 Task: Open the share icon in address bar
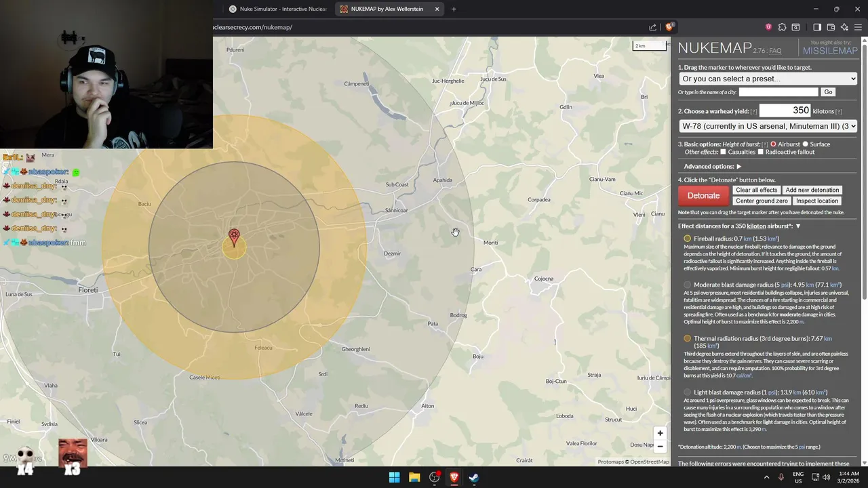(x=652, y=27)
